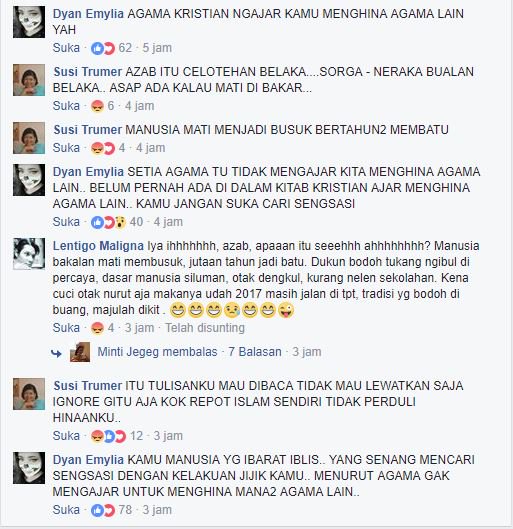513x529 pixels.
Task: View reactions on the 'MANUSIA MATI MENJADI BUSUK' comment
Action: pos(103,149)
